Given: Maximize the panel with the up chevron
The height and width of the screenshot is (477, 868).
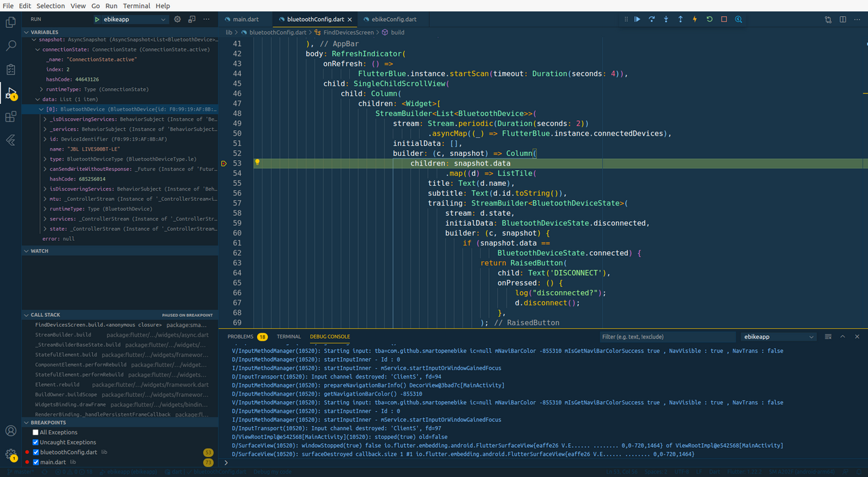Looking at the screenshot, I should coord(843,337).
